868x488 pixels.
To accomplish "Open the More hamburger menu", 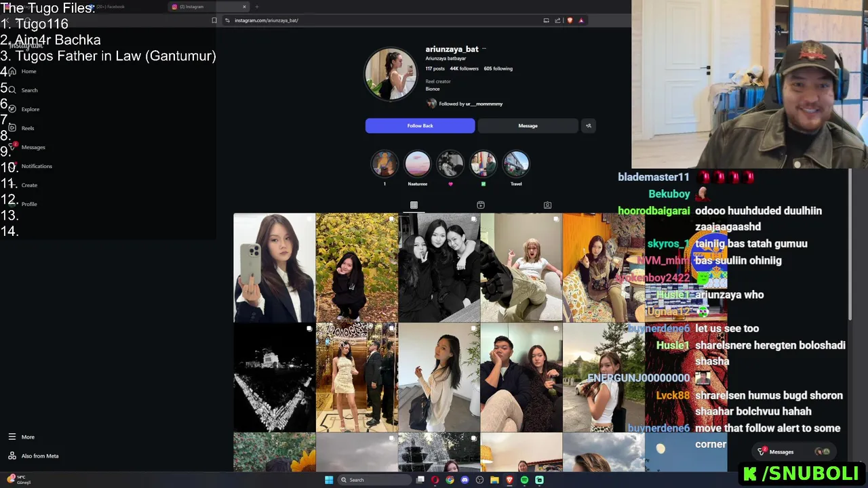I will (21, 437).
